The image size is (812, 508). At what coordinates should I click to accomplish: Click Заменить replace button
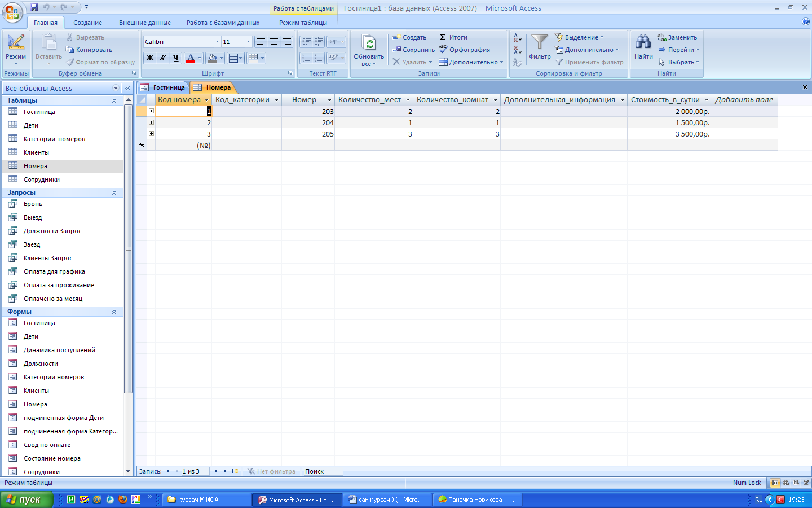tap(677, 37)
